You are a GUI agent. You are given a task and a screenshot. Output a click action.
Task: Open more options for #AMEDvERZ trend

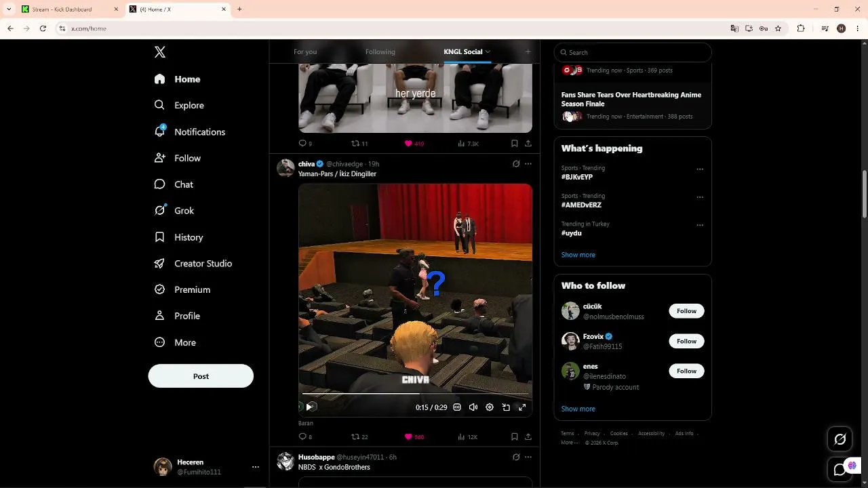click(700, 197)
